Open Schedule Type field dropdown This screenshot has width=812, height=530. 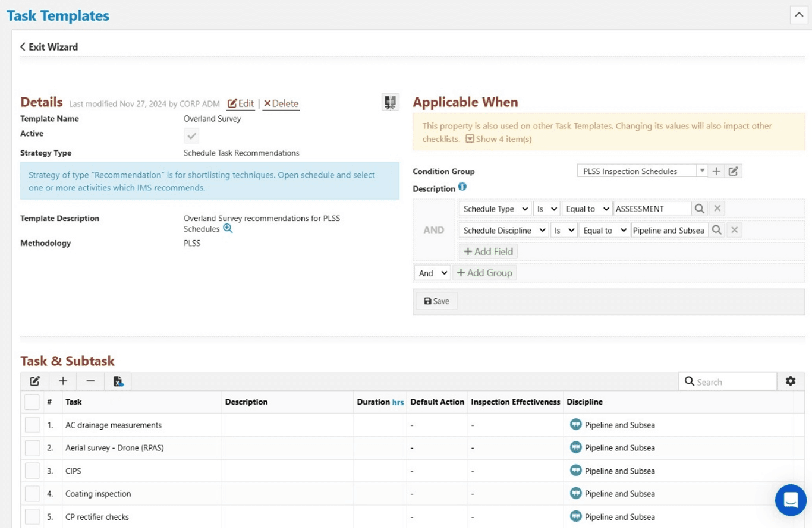pyautogui.click(x=495, y=209)
